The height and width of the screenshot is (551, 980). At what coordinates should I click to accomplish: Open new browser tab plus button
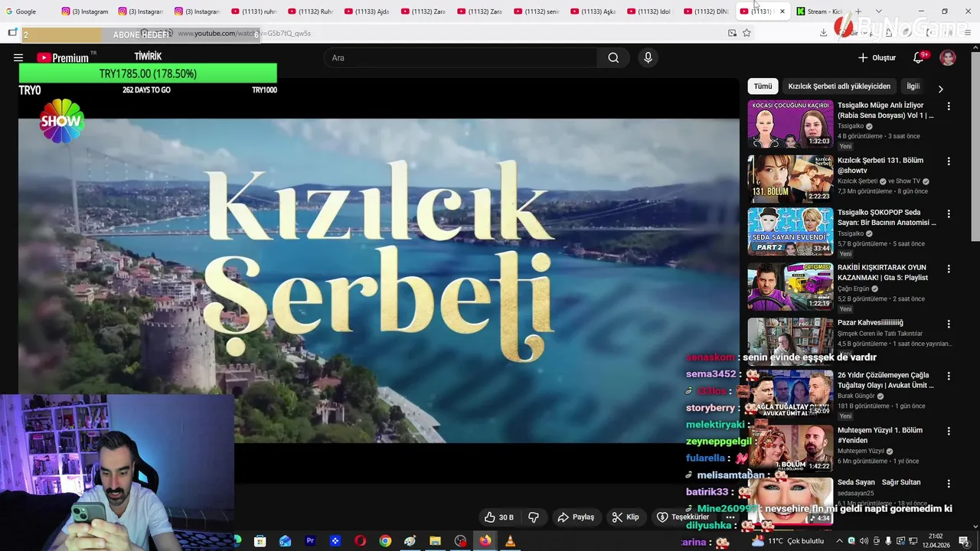(858, 11)
